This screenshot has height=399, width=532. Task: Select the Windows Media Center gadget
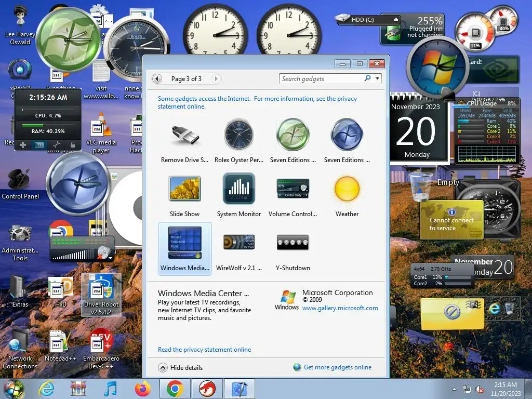[184, 249]
